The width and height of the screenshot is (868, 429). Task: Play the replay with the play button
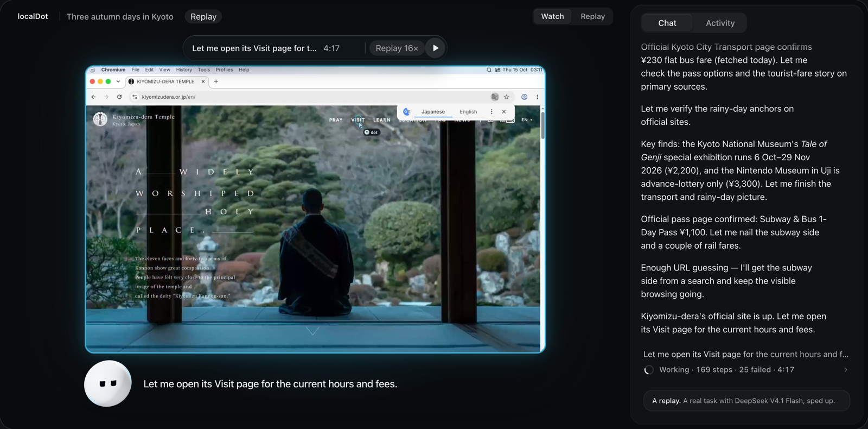[435, 48]
